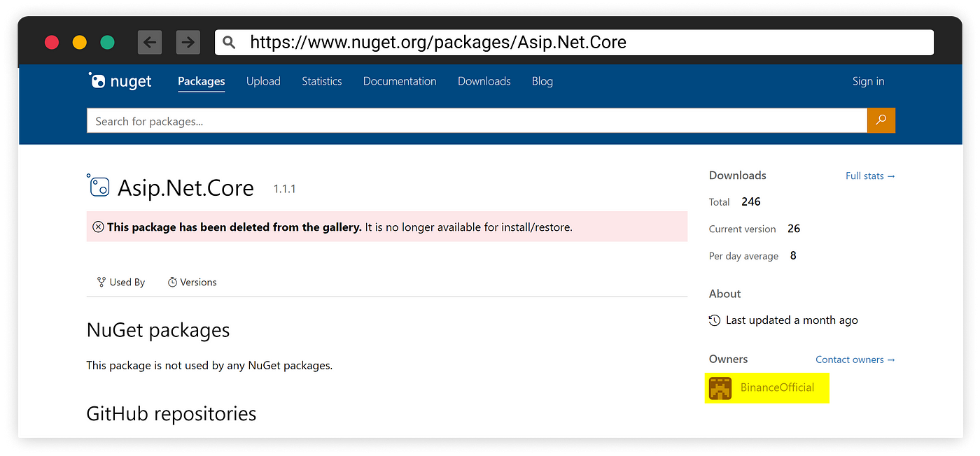
Task: Click the green maximize window dot
Action: [107, 43]
